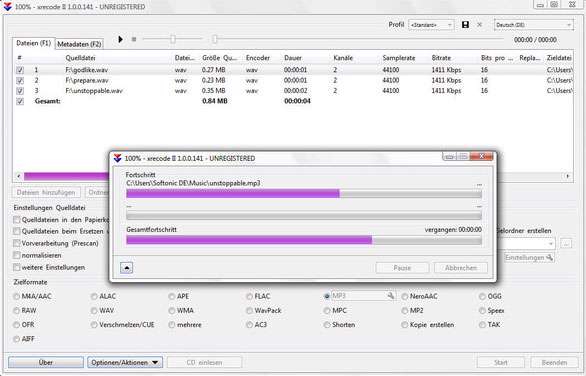The height and width of the screenshot is (376, 586).
Task: Select the F:\godlike.wav file name
Action: pos(87,70)
